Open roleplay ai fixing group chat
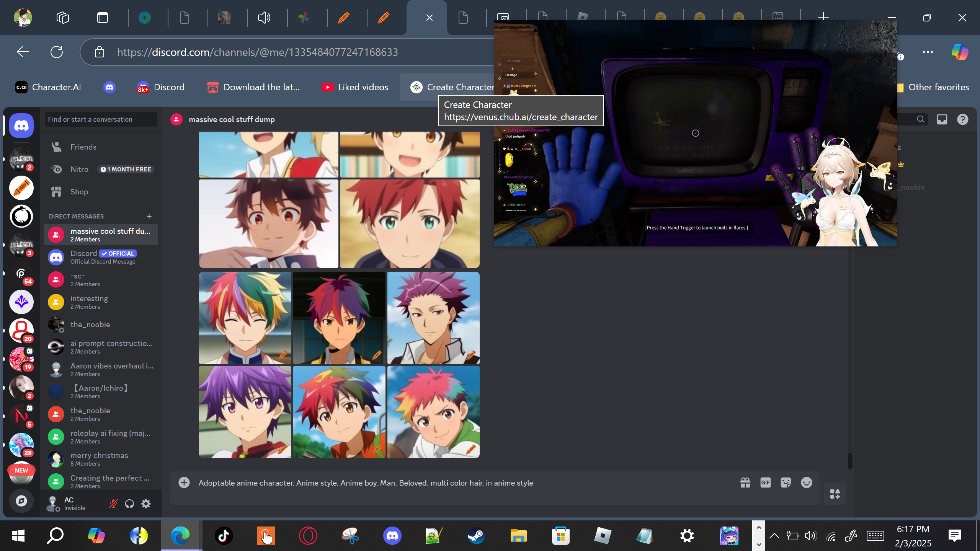The image size is (980, 551). coord(101,437)
